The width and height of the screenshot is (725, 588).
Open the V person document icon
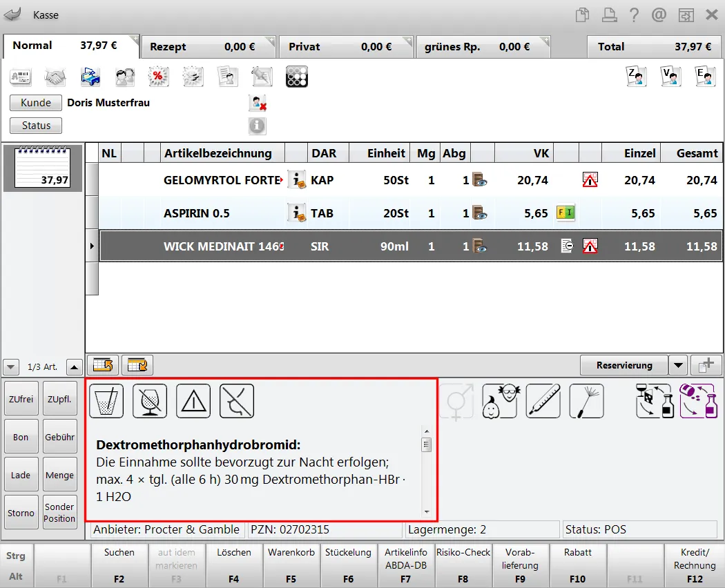pyautogui.click(x=670, y=77)
